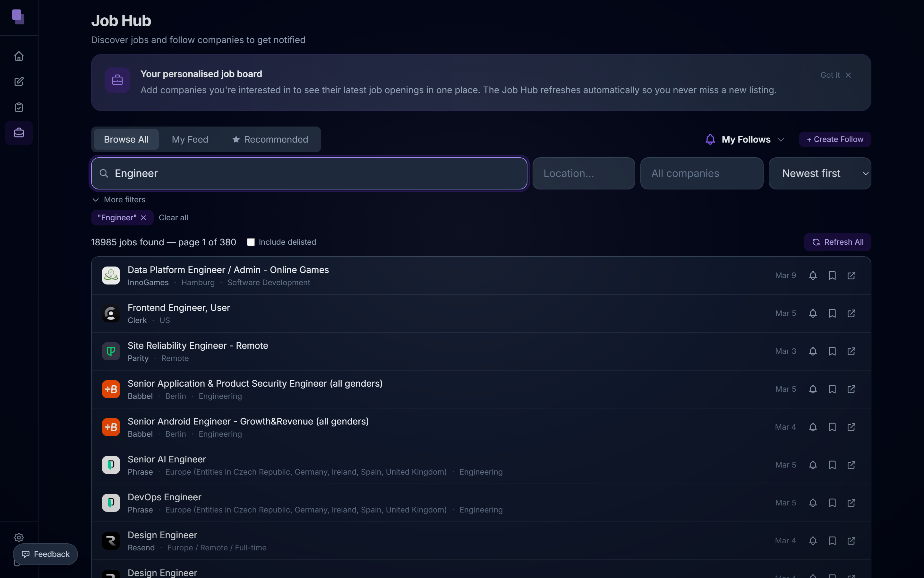Bell icon for Senior Application & Product Security Engineer
Screen dimensions: 924x578
pos(813,389)
